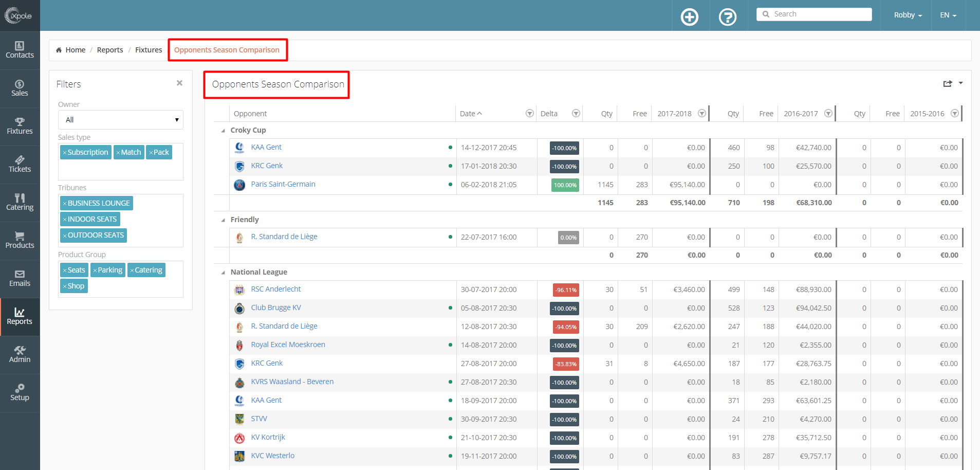
Task: Sort by the Opponent column header
Action: [250, 114]
